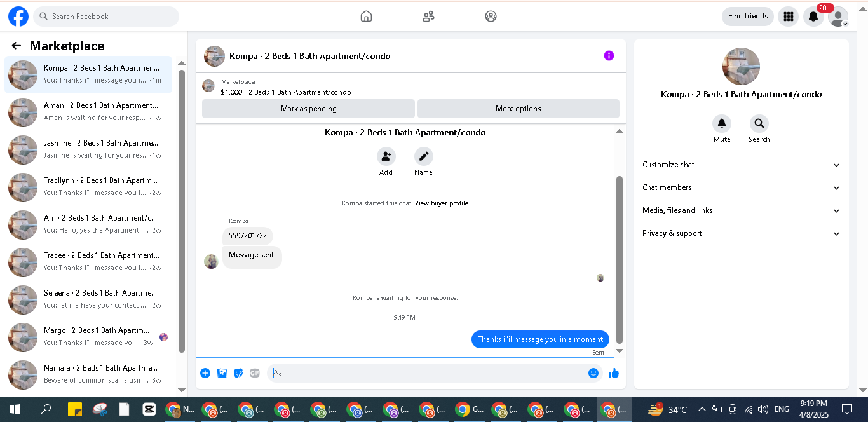Viewport: 868px width, 422px height.
Task: Click Find friends button
Action: 748,17
